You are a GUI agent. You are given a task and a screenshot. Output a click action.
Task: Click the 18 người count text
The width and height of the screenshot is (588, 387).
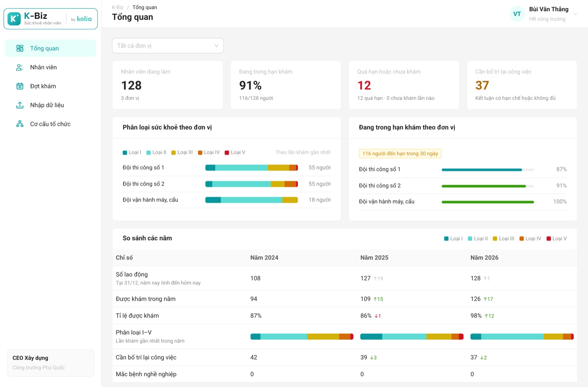(x=319, y=200)
